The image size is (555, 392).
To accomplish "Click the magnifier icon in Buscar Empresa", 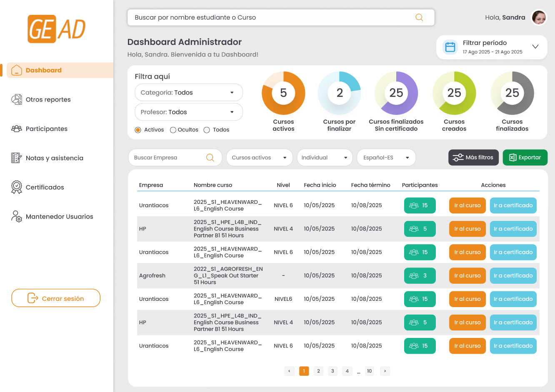I will click(x=210, y=158).
